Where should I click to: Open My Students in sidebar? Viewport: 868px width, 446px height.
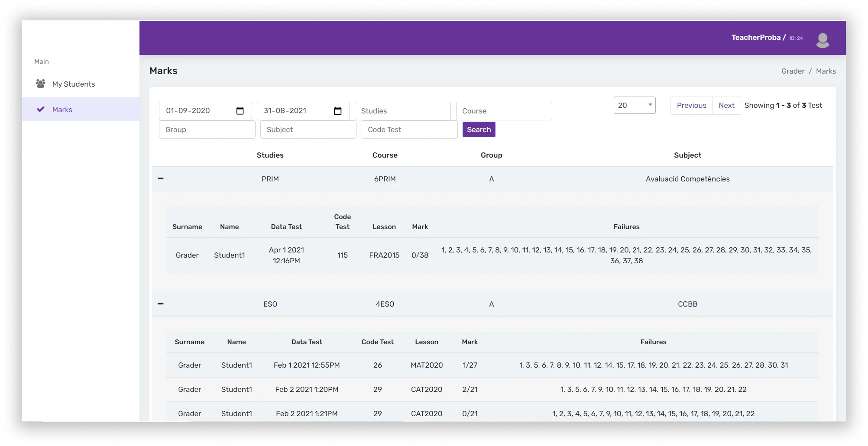[81, 84]
